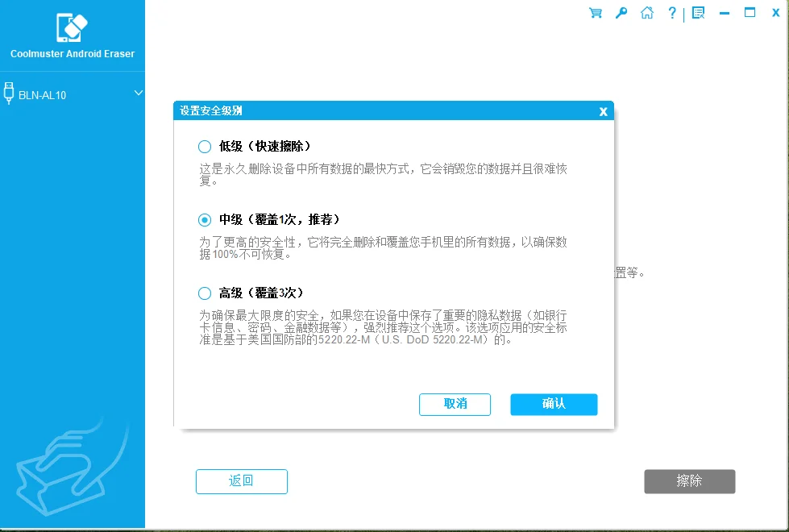Start erasing with the 擦除 button

[x=689, y=481]
